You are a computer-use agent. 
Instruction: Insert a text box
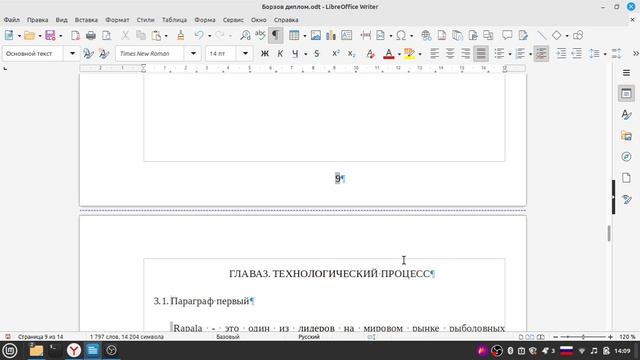point(347,36)
